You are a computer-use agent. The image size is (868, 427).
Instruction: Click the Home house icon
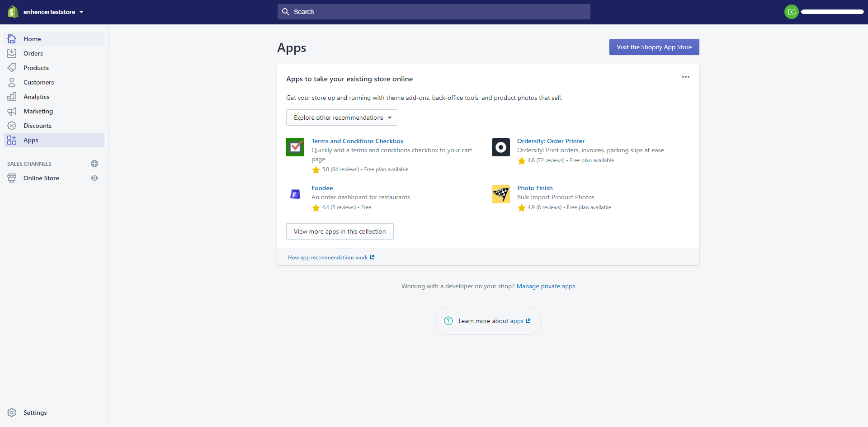[12, 39]
